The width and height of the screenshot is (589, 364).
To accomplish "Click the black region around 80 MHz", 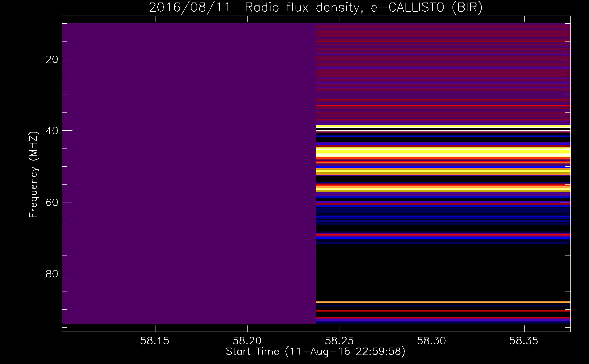I will [443, 272].
